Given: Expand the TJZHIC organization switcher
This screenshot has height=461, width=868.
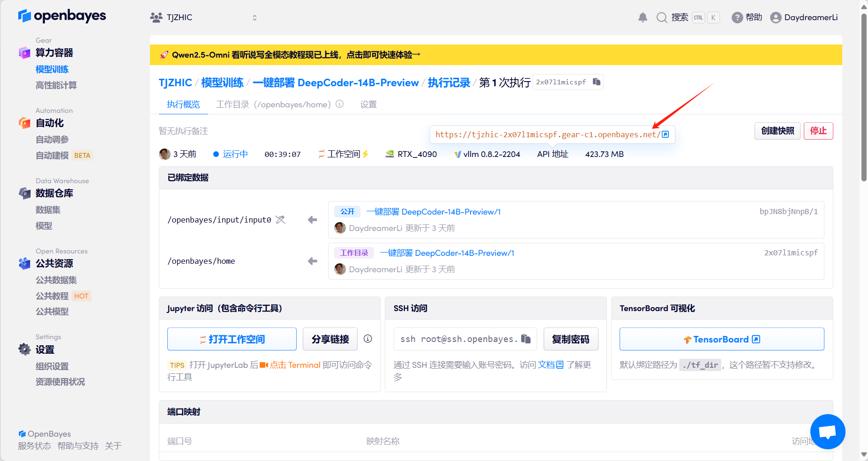Looking at the screenshot, I should [x=254, y=18].
